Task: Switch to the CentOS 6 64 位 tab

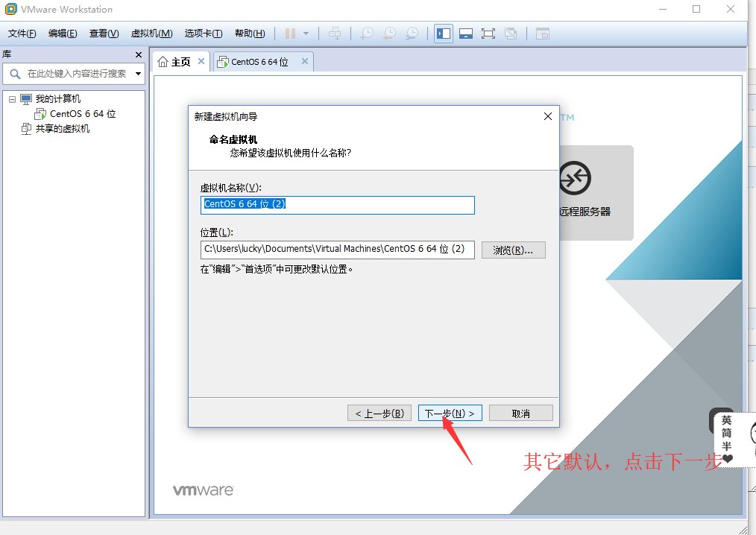Action: (x=259, y=62)
